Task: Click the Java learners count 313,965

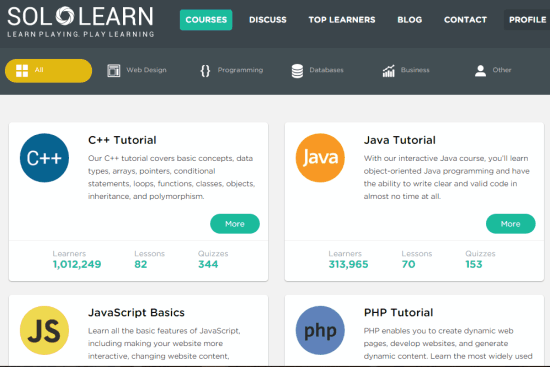Action: click(x=348, y=264)
